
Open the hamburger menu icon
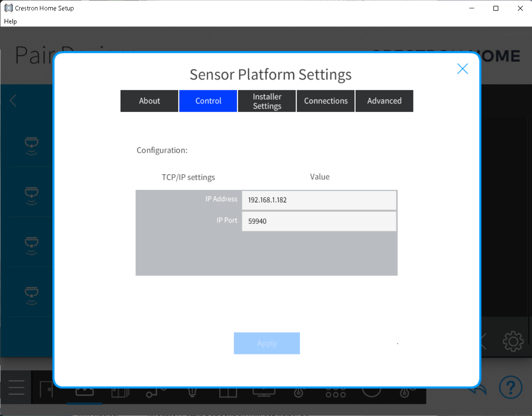click(16, 387)
